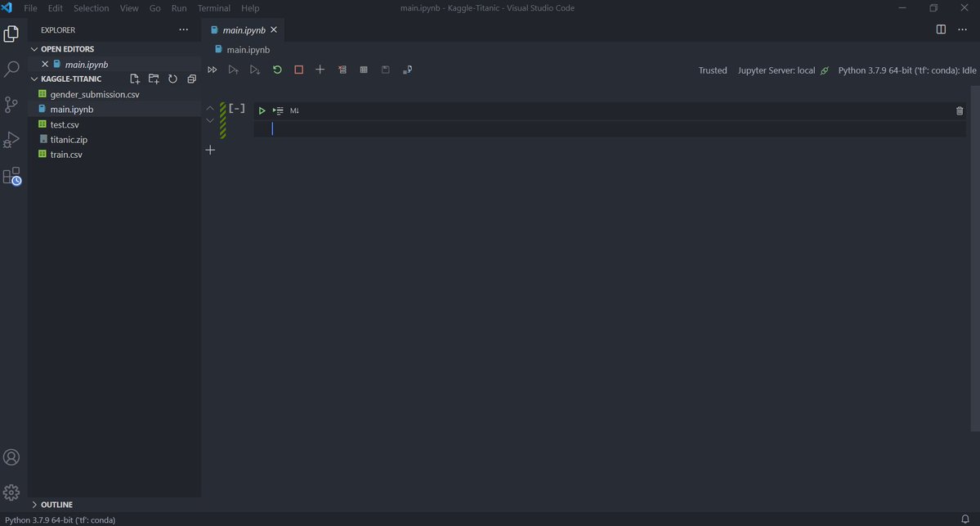This screenshot has width=980, height=526.
Task: Change the cell to Markdown
Action: (x=294, y=110)
